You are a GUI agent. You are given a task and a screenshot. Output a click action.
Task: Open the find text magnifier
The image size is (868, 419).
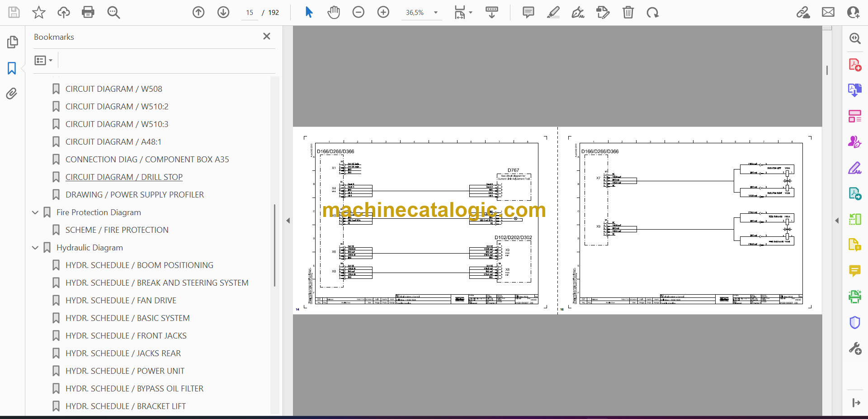coord(113,12)
